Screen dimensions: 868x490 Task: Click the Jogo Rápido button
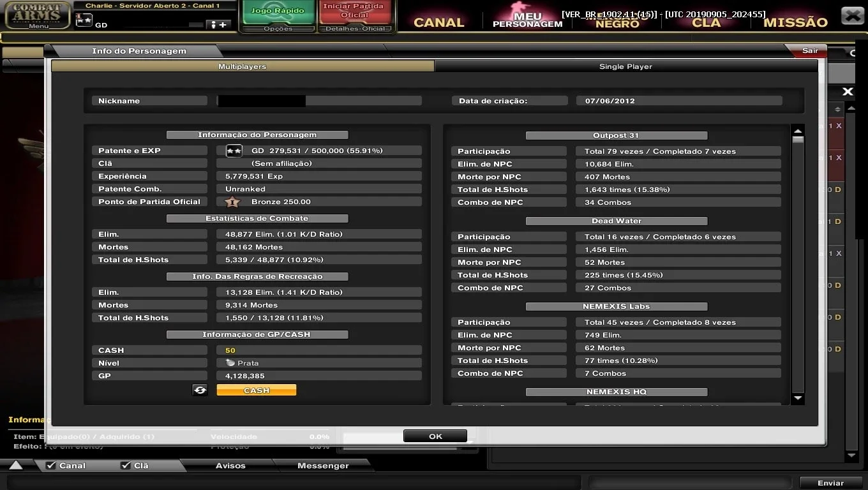point(278,11)
